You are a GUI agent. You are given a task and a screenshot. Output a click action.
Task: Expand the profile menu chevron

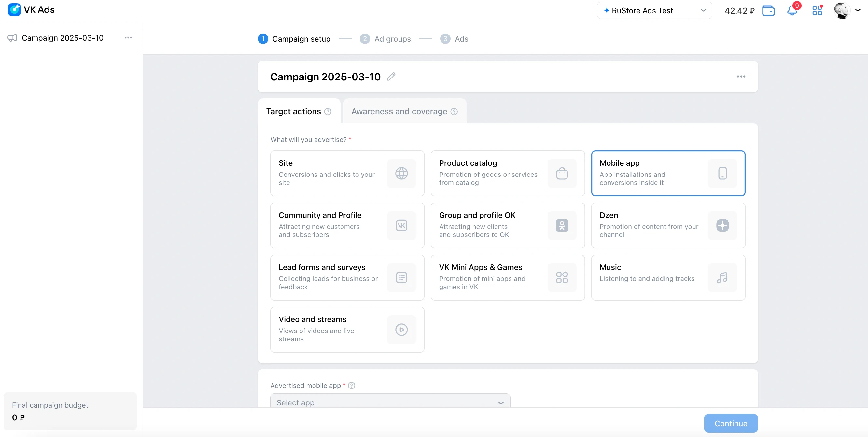click(x=858, y=10)
